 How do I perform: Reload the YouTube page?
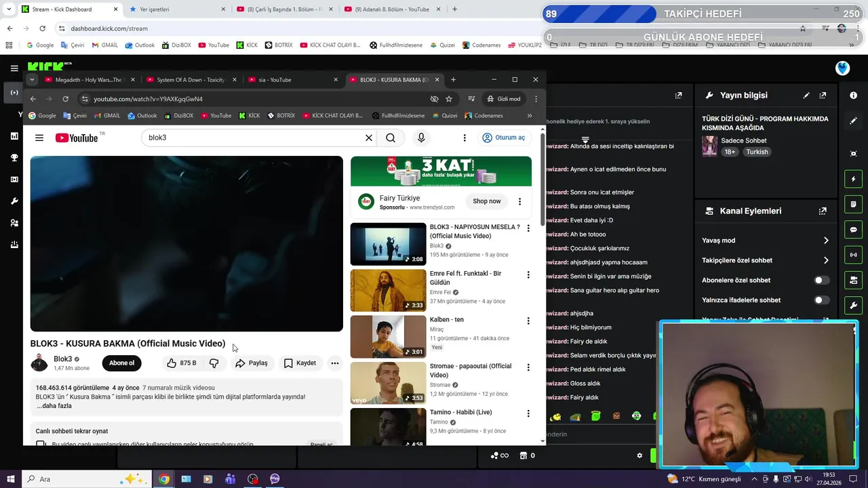click(x=65, y=99)
